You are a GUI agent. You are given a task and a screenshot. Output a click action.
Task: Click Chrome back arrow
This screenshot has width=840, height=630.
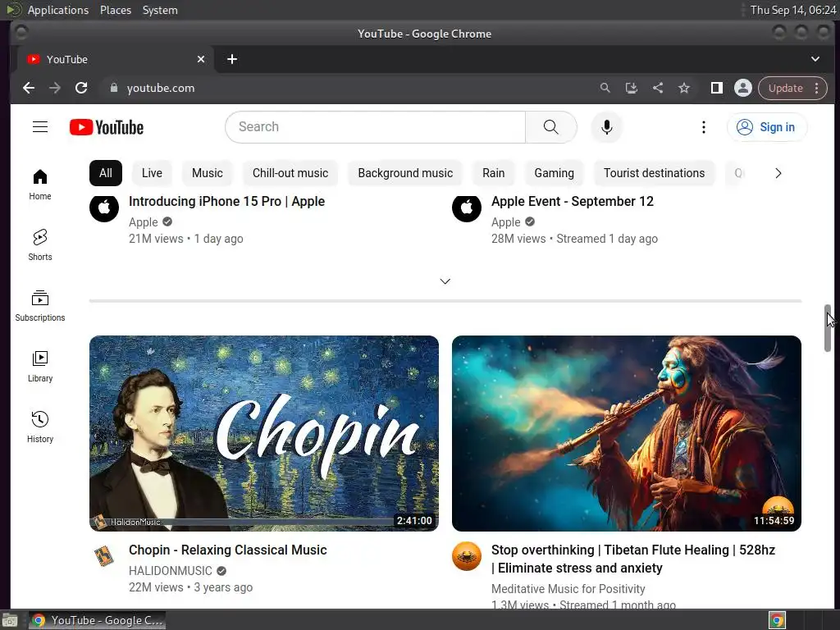[x=29, y=88]
